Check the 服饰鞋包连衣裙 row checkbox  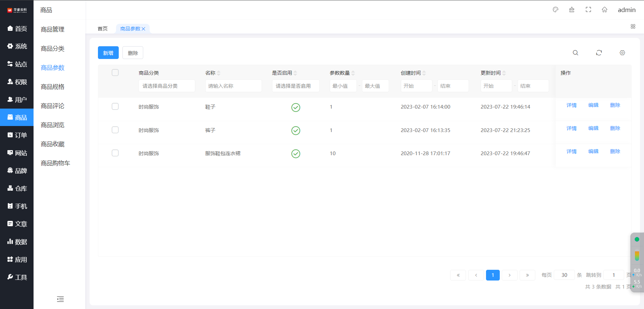[115, 153]
